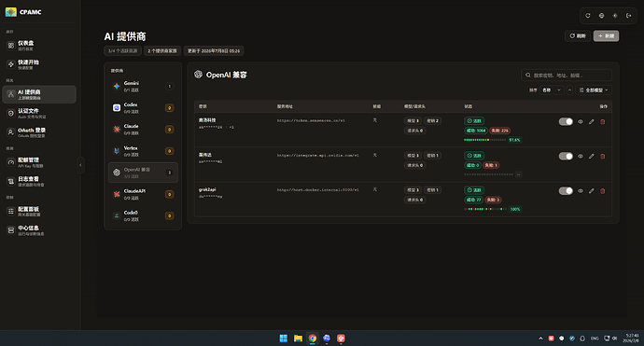This screenshot has width=644, height=346.
Task: Open the red app icon on taskbar
Action: click(341, 339)
